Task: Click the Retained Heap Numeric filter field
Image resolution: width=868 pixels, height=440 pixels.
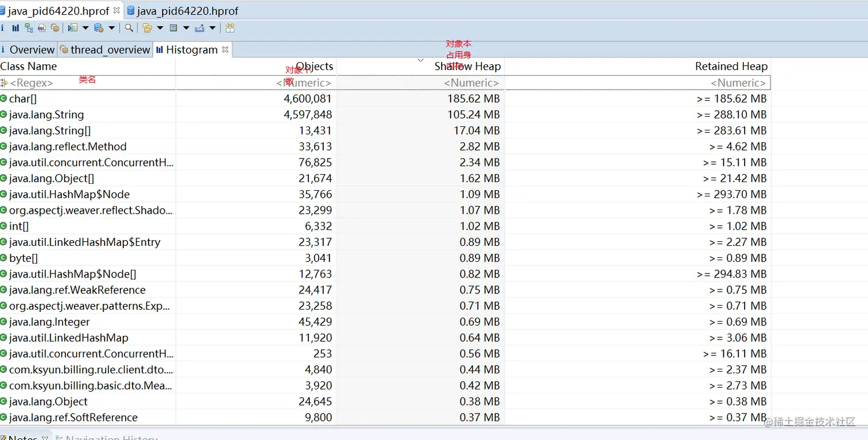Action: 637,83
